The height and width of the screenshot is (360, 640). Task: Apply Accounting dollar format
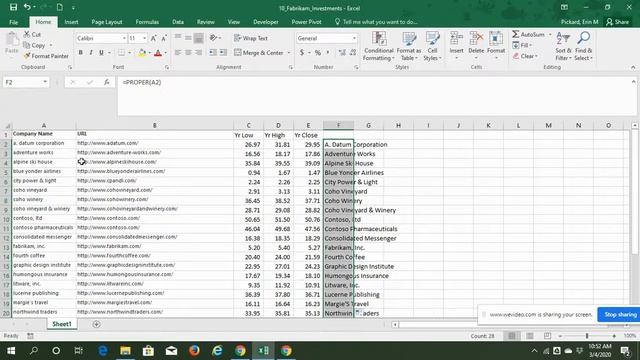click(302, 53)
